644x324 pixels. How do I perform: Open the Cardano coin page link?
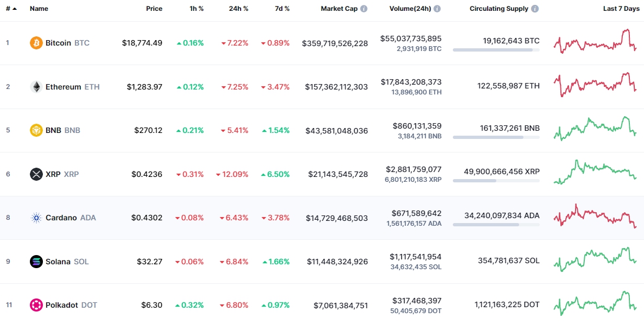71,218
